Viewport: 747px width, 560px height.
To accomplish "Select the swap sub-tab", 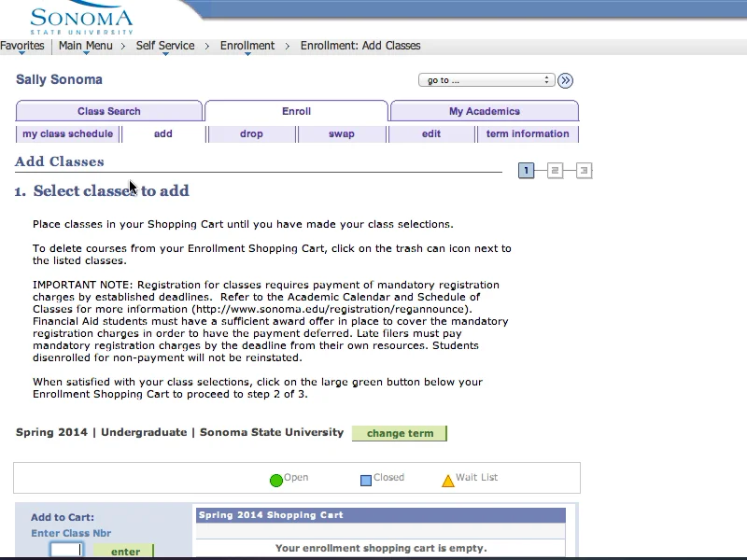I will pos(342,133).
